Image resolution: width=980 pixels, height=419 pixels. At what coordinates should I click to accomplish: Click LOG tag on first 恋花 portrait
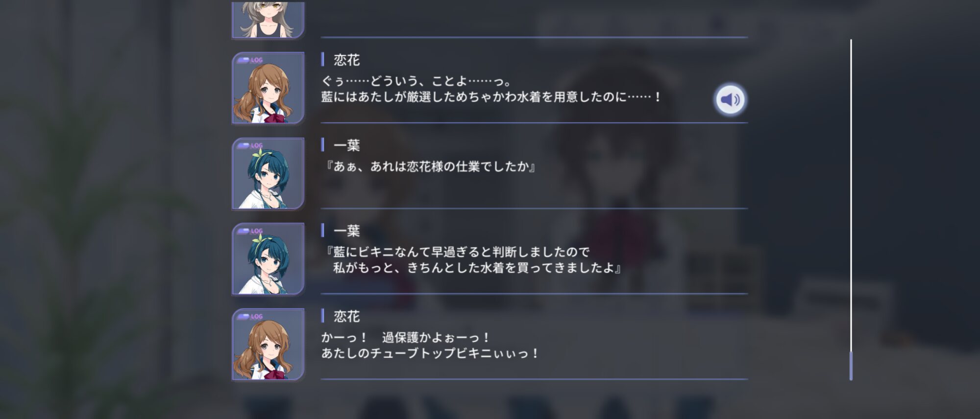tap(250, 60)
